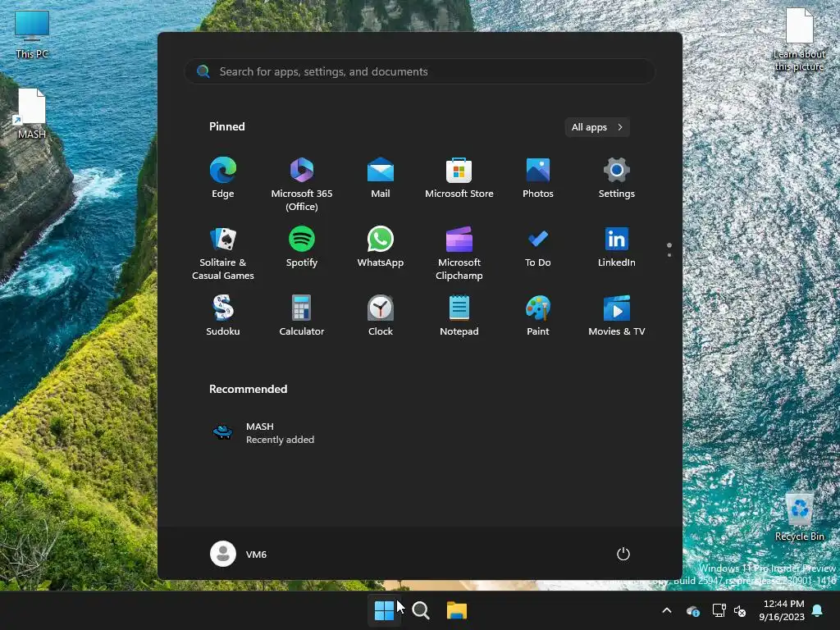The image size is (840, 630).
Task: Open notifications bell icon
Action: pos(818,610)
